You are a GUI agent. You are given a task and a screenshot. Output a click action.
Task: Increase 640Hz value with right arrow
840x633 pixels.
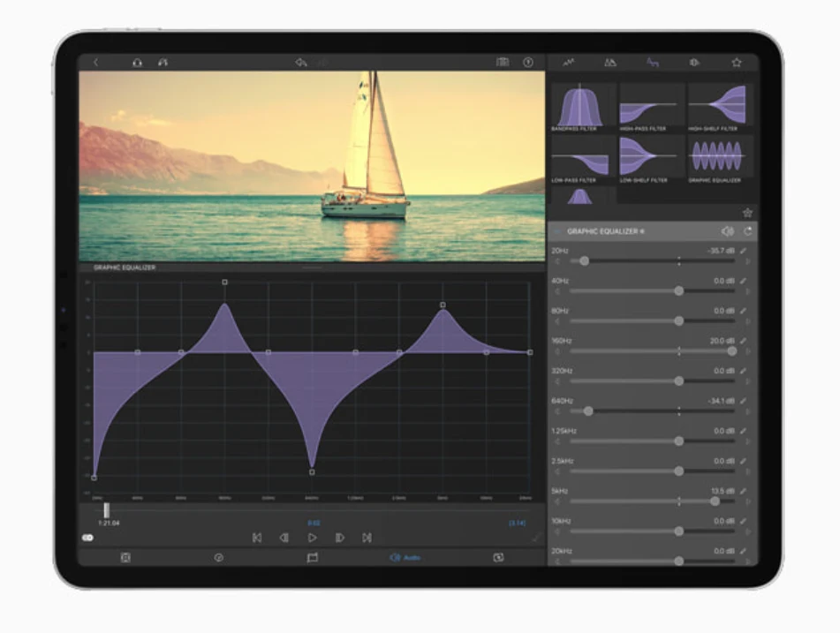point(748,411)
